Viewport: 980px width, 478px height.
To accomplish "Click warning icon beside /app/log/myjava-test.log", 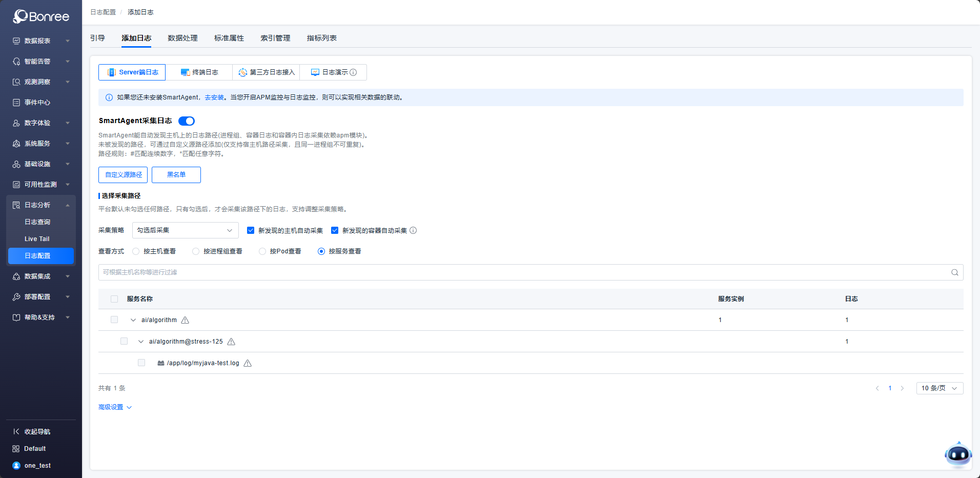I will tap(248, 363).
